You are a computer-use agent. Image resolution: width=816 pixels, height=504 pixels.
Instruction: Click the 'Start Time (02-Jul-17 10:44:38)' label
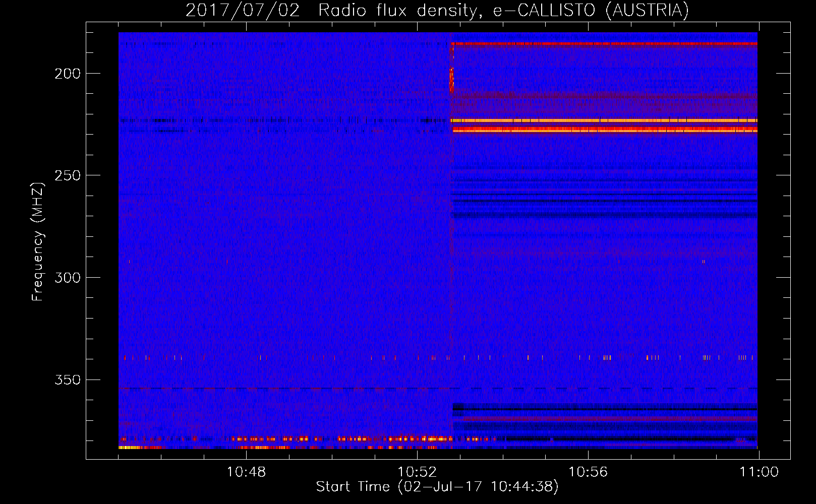tap(437, 487)
